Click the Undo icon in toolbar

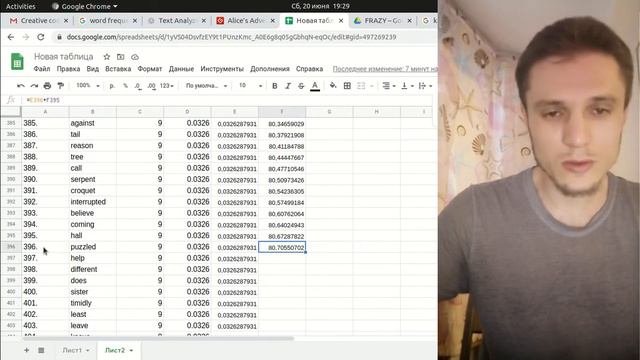click(x=21, y=86)
